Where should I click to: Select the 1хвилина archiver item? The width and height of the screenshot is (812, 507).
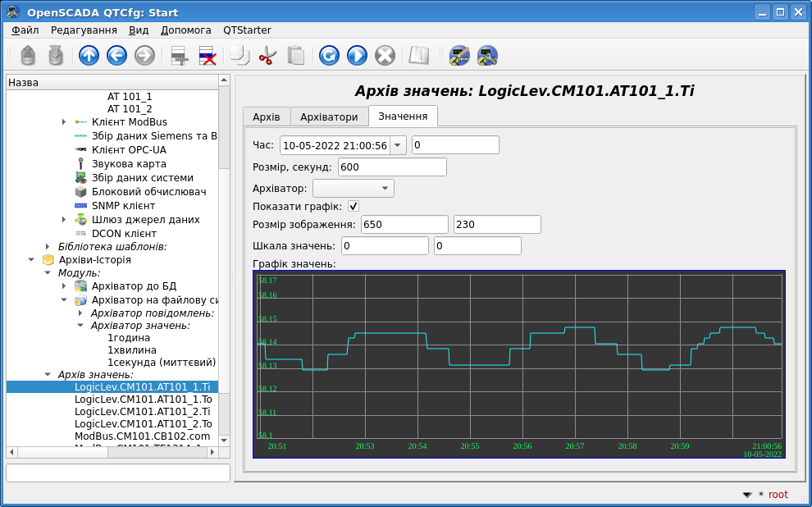coord(131,350)
